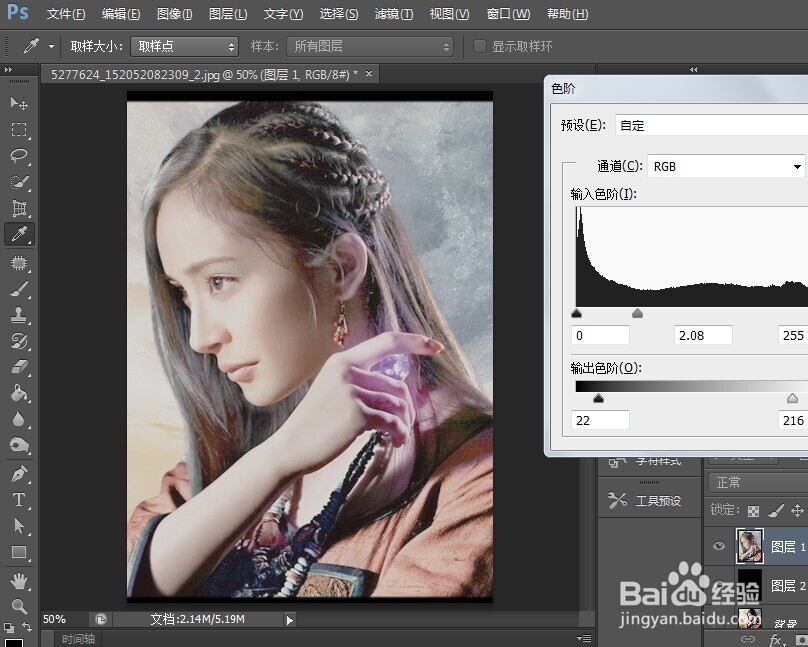Click output levels white slider
This screenshot has height=647, width=808.
pos(793,398)
